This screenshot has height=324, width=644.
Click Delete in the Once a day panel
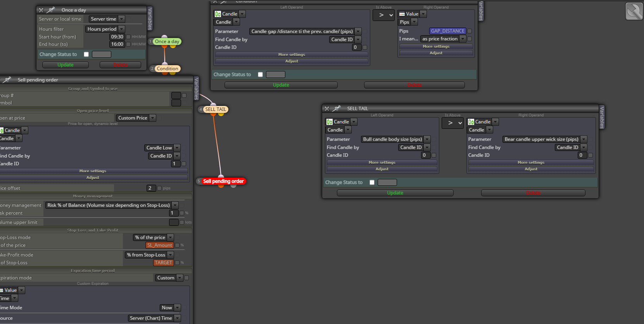(120, 65)
